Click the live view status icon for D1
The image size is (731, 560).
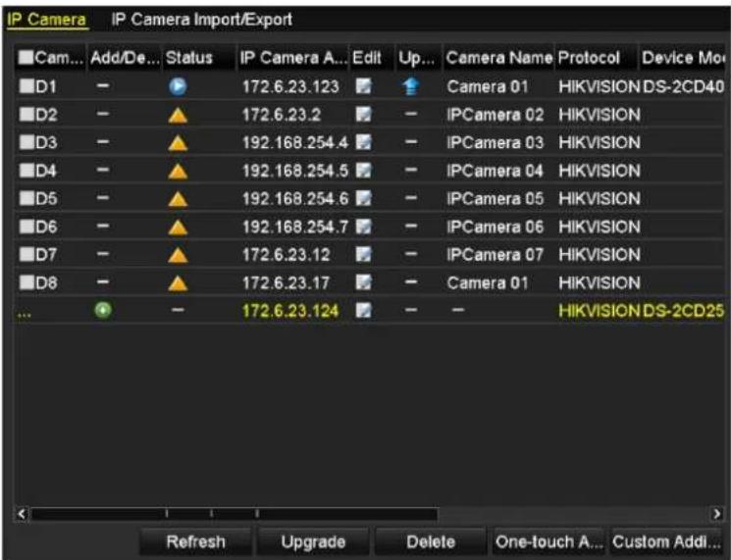click(178, 86)
